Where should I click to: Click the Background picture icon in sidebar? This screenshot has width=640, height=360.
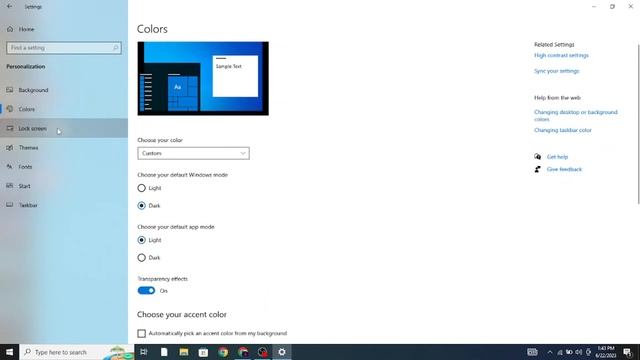pyautogui.click(x=10, y=90)
